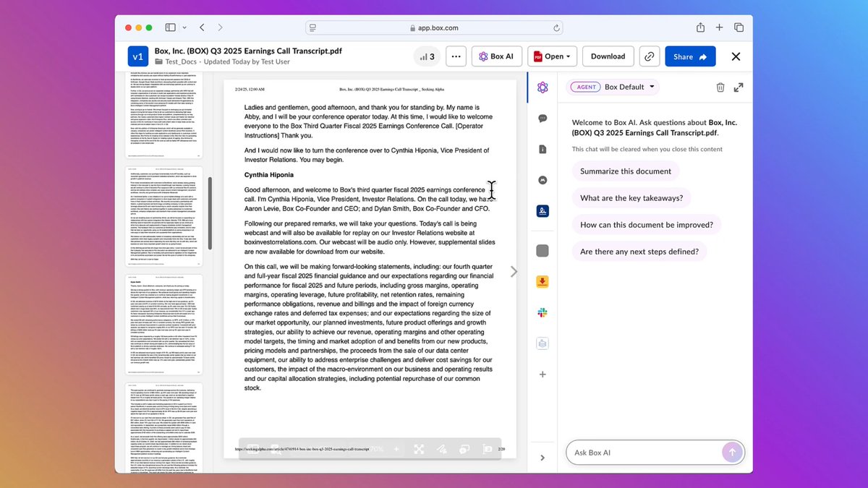Open the Box AI sidebar panel icon
Viewport: 868px width, 488px height.
coord(542,87)
